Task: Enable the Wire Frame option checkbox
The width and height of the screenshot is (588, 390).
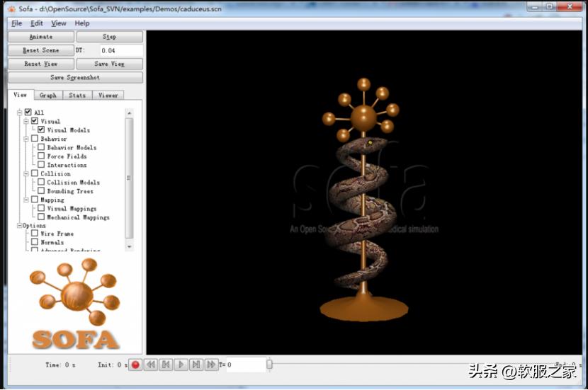Action: point(35,233)
